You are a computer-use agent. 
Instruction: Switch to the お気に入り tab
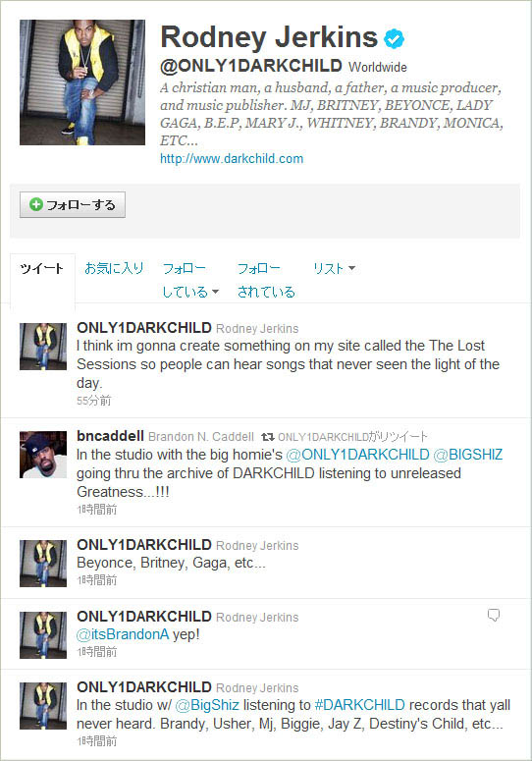click(114, 268)
